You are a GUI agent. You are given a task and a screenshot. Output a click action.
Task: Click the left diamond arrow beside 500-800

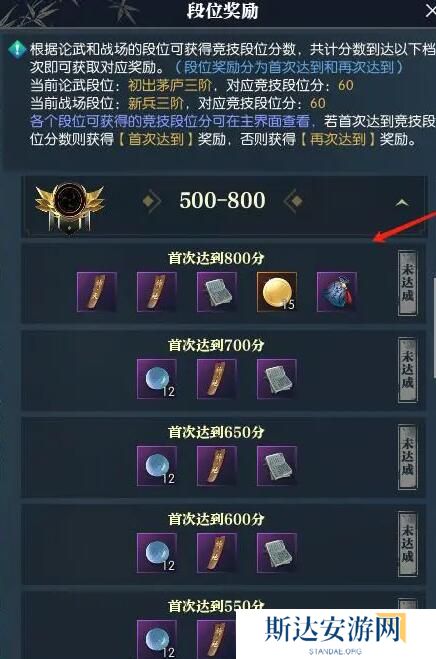coord(151,201)
